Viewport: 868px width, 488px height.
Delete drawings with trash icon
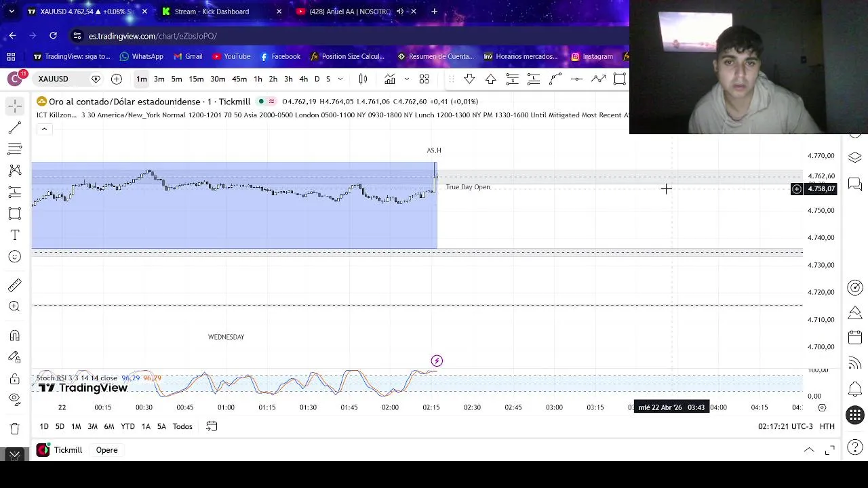(x=15, y=428)
